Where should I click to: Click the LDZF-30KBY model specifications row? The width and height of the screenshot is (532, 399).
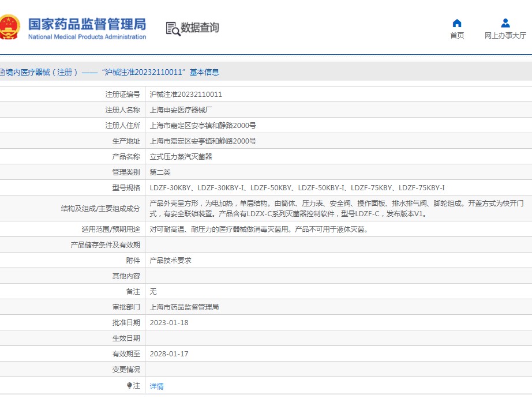(297, 188)
